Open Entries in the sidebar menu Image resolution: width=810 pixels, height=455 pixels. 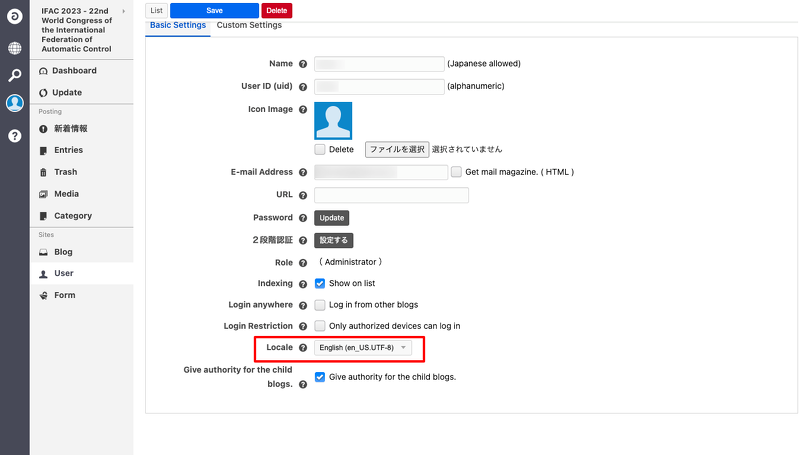[69, 150]
